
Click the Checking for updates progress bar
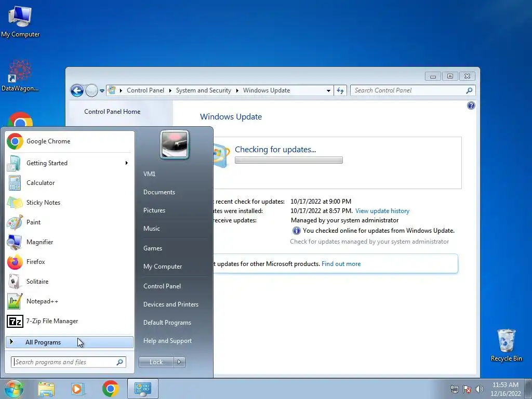pos(288,160)
